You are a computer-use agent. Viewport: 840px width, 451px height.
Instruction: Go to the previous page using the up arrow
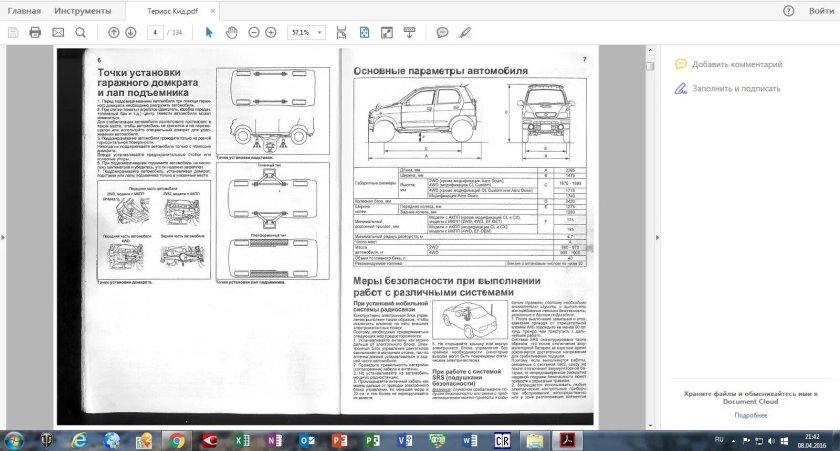tap(113, 32)
